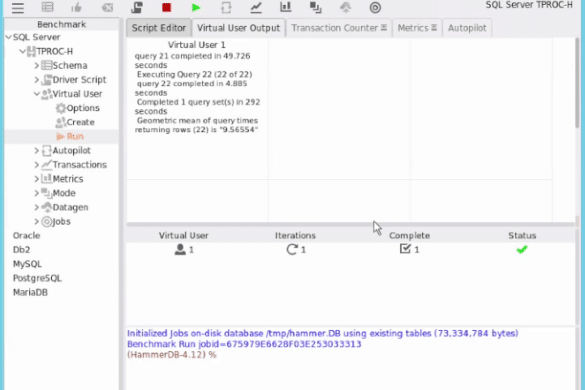
Task: Click the load driver script icon
Action: 137,7
